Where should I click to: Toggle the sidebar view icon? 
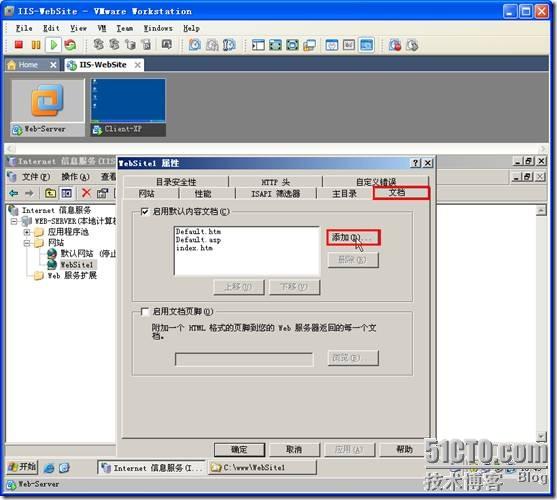coord(258,45)
